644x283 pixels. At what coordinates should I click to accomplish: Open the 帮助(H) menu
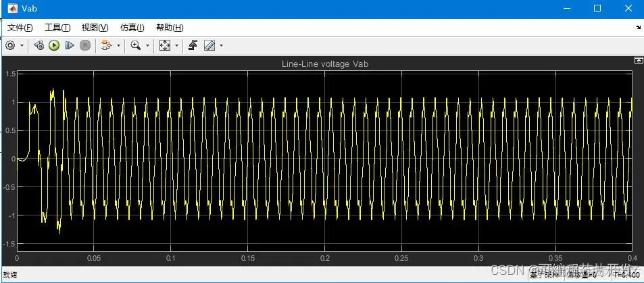click(170, 28)
